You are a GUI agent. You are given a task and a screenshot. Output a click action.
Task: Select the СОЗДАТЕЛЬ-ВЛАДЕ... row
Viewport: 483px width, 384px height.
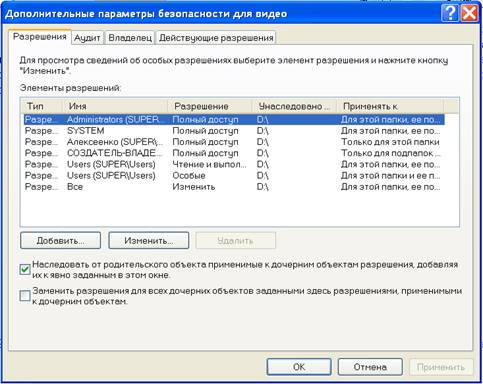pyautogui.click(x=234, y=153)
